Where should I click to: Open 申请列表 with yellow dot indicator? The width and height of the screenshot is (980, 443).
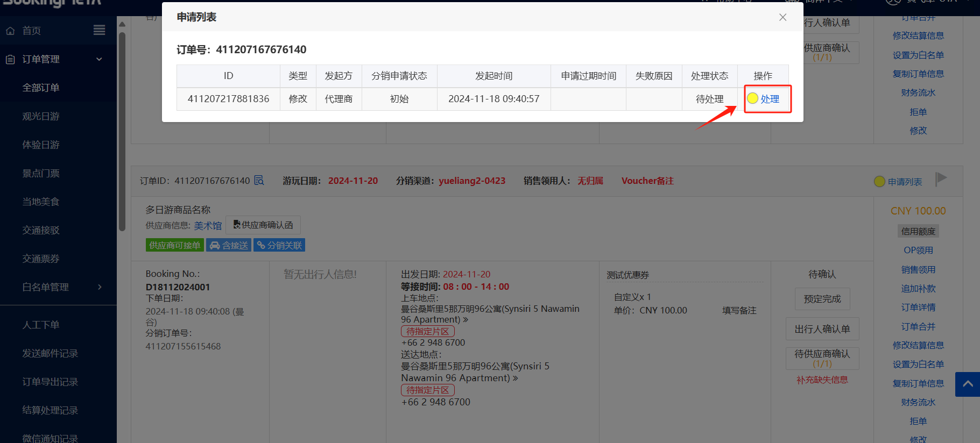[x=904, y=182]
